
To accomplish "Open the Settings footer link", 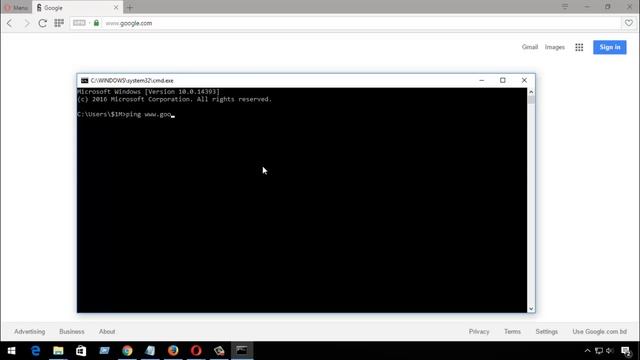I will click(547, 331).
